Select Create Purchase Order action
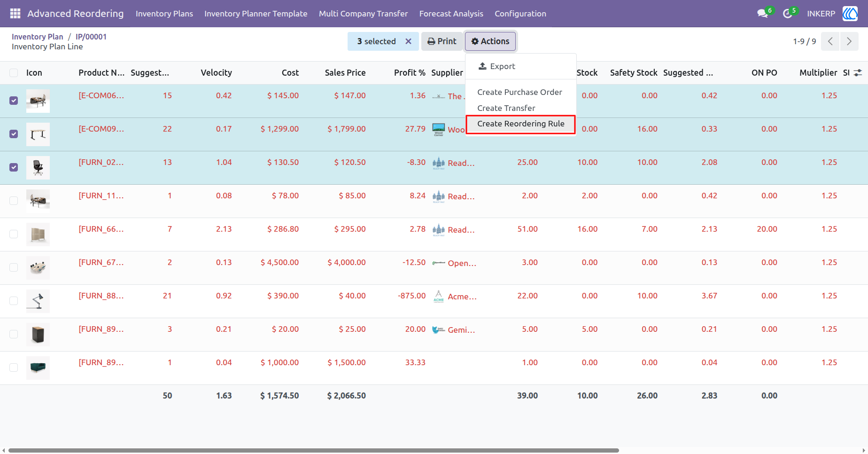The height and width of the screenshot is (454, 868). (520, 92)
